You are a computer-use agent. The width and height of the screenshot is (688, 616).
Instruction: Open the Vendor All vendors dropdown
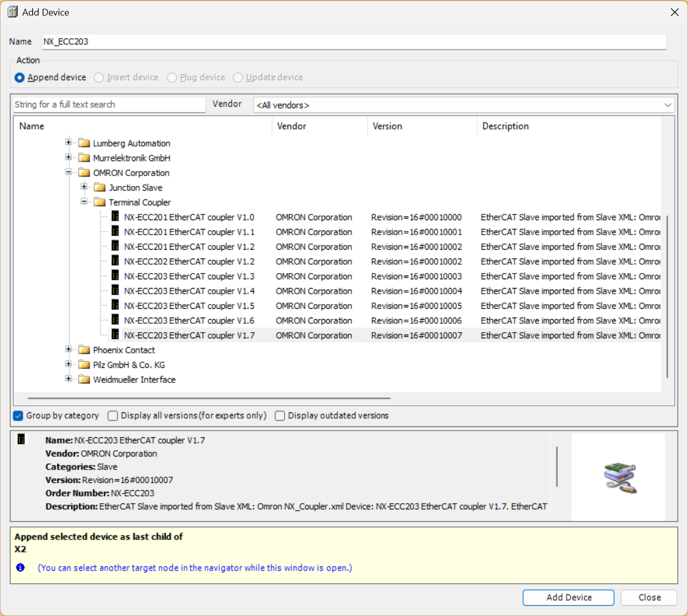point(464,105)
